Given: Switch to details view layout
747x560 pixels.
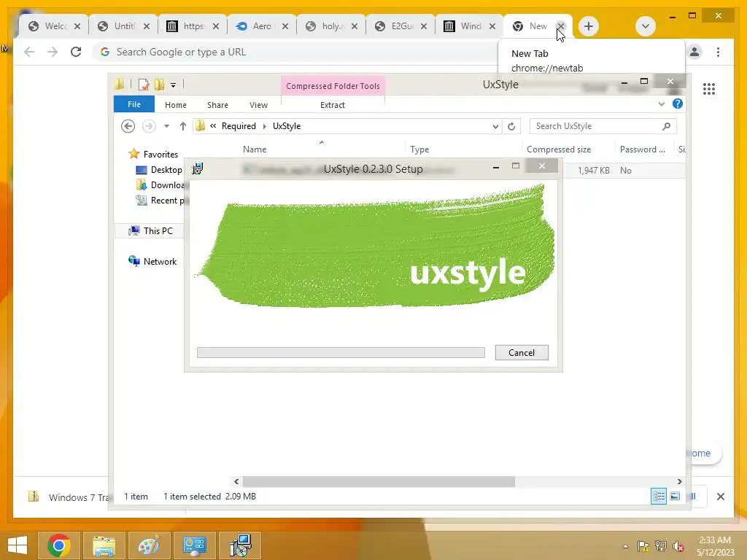Looking at the screenshot, I should 659,496.
